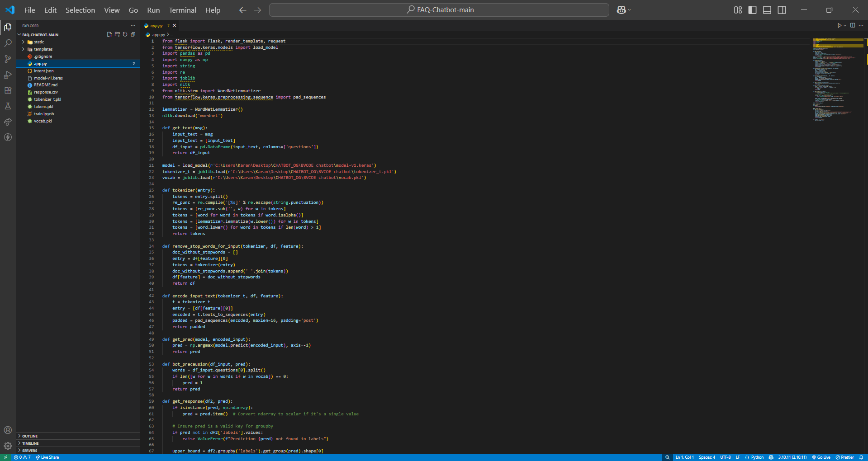This screenshot has width=868, height=461.
Task: Open Customize Layout icon in title bar
Action: pyautogui.click(x=738, y=10)
